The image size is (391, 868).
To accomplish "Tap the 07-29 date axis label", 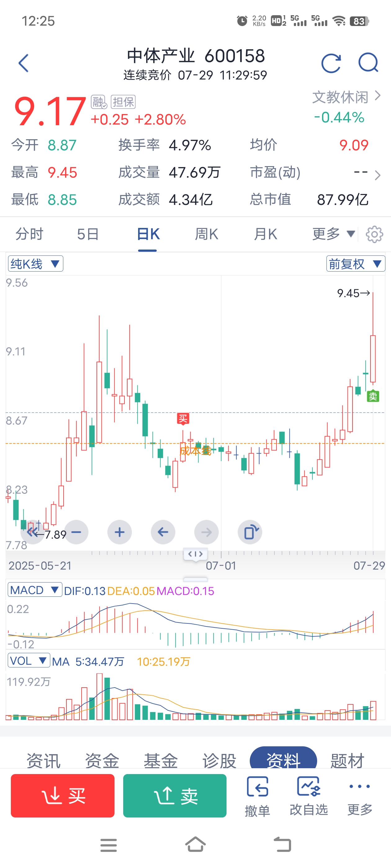I will (x=369, y=565).
